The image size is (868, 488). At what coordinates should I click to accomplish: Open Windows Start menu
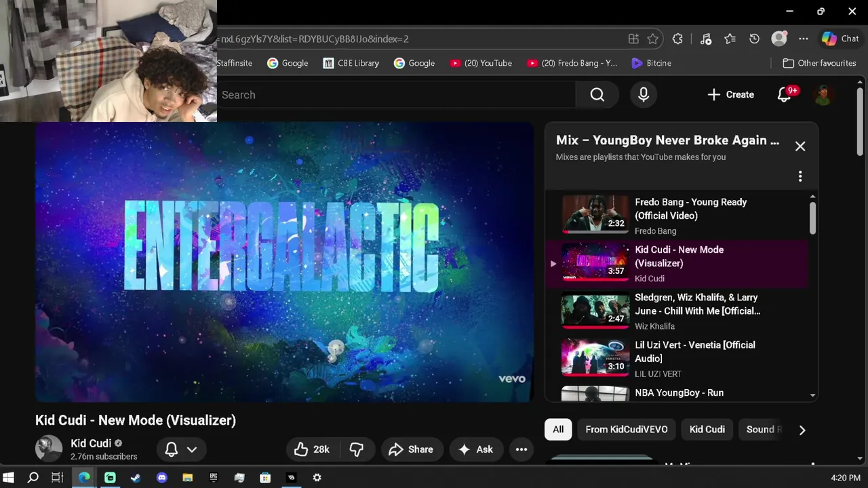tap(9, 478)
